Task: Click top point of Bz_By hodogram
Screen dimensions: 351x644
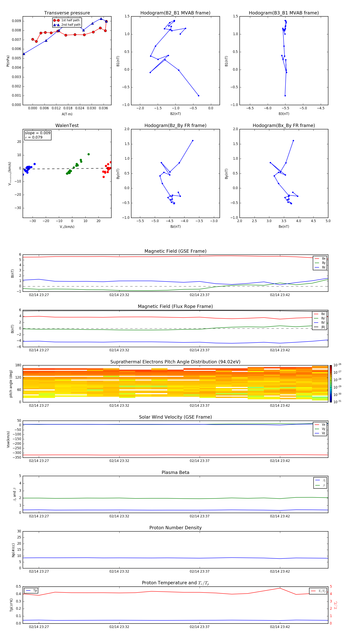Action: [x=193, y=141]
